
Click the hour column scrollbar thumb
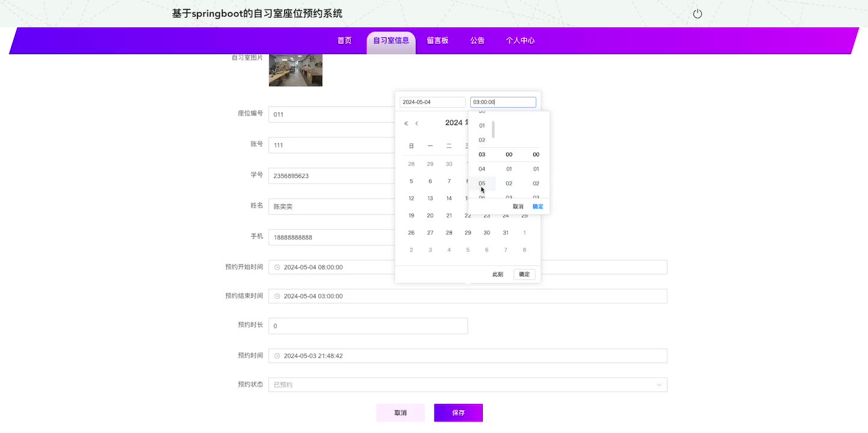[x=494, y=129]
